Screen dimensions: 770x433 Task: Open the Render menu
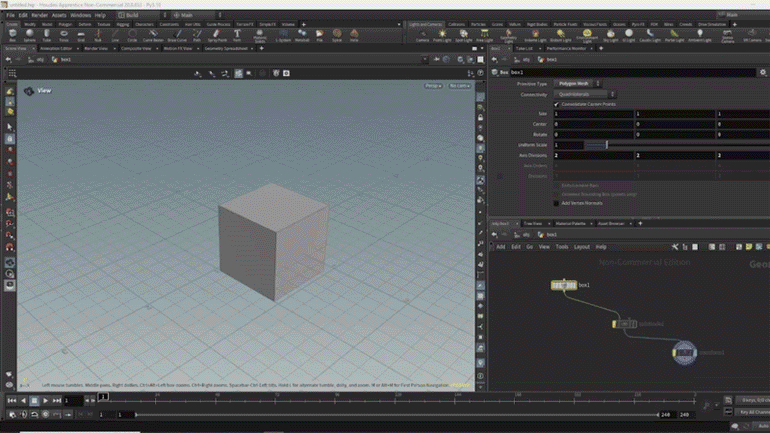(39, 15)
